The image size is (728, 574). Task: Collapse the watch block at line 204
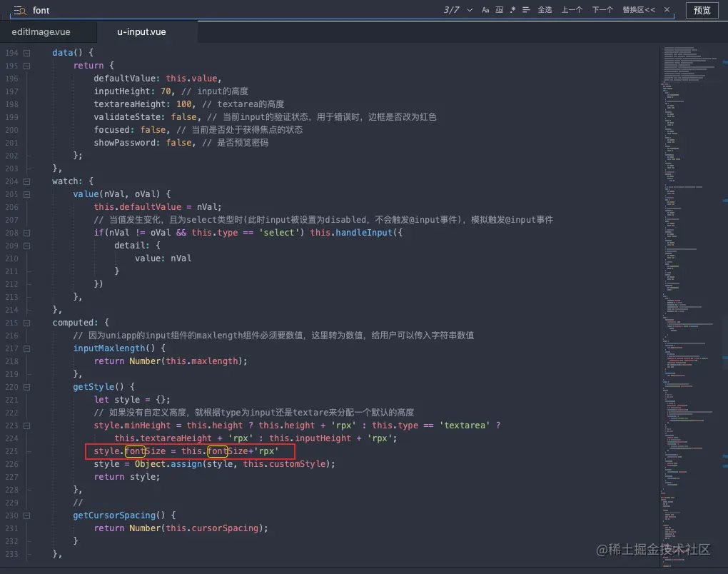tap(27, 181)
